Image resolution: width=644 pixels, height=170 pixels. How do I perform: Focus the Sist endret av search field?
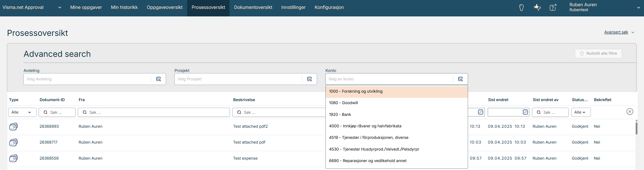[x=550, y=112]
